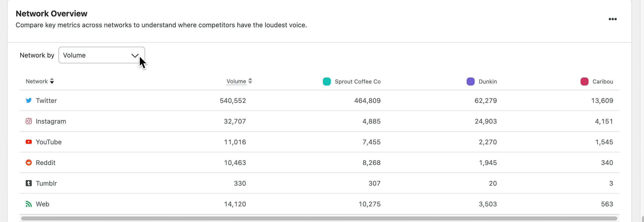Click Reddit Caribou value 340
The image size is (644, 222).
pyautogui.click(x=607, y=163)
